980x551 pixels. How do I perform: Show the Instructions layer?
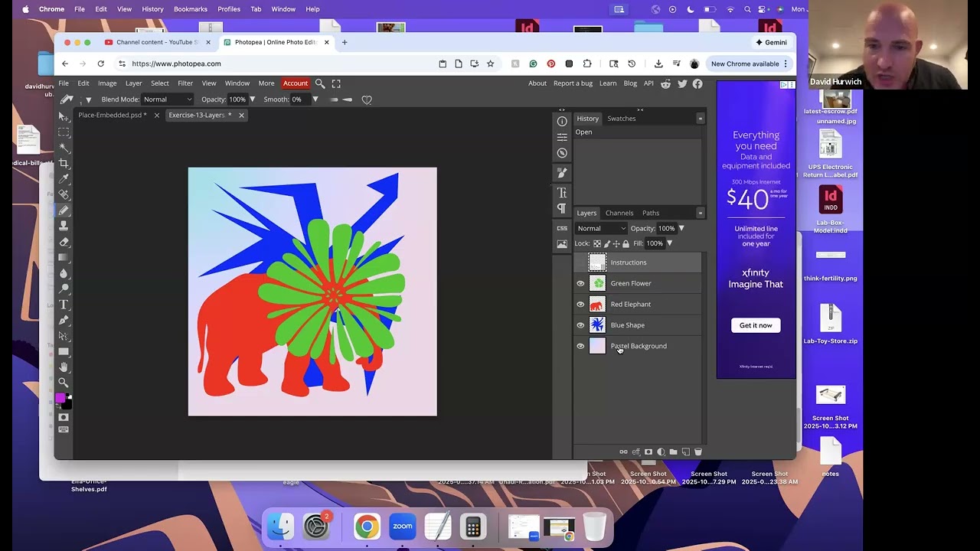580,262
